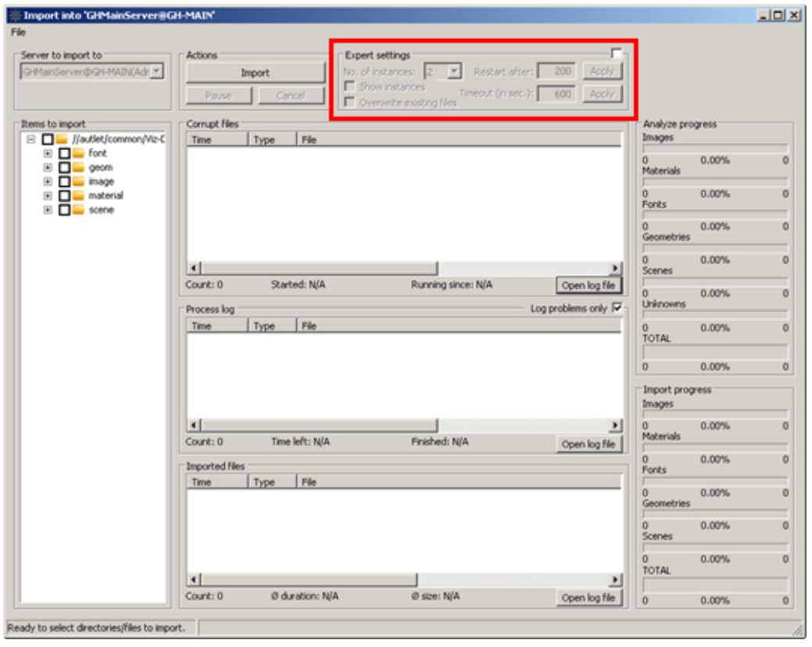Click the Imported files horizontal scrollbar thumb

click(309, 580)
